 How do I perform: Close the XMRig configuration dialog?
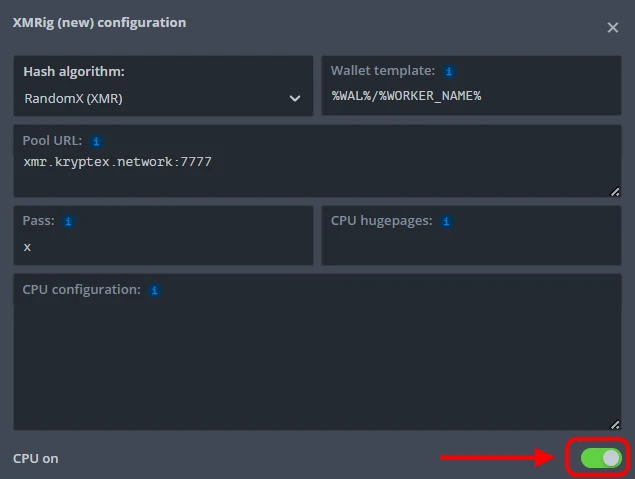[613, 28]
